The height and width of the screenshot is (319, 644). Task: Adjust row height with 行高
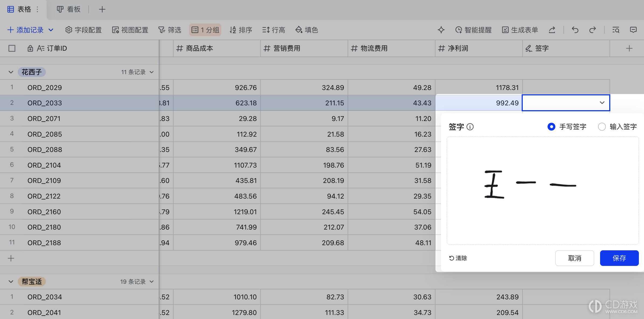[274, 30]
